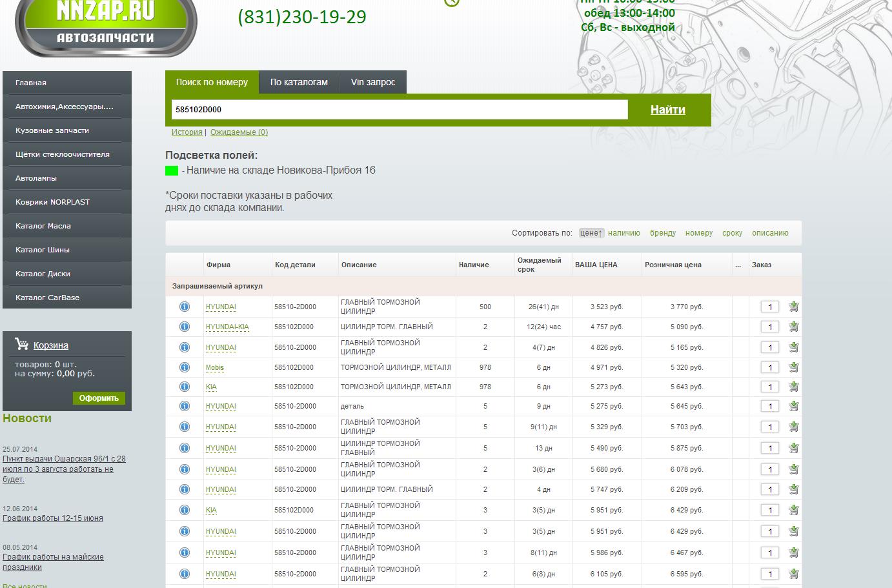Sort results by цене
This screenshot has width=892, height=588.
pos(591,233)
